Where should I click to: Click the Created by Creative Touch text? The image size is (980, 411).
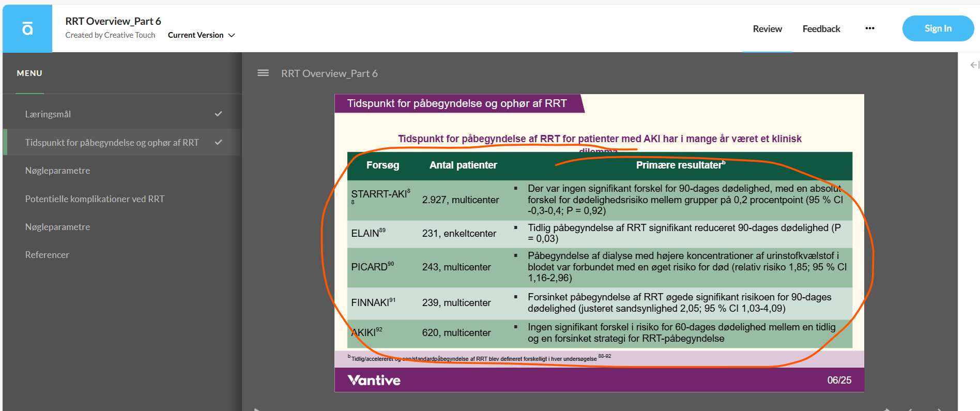(x=110, y=35)
